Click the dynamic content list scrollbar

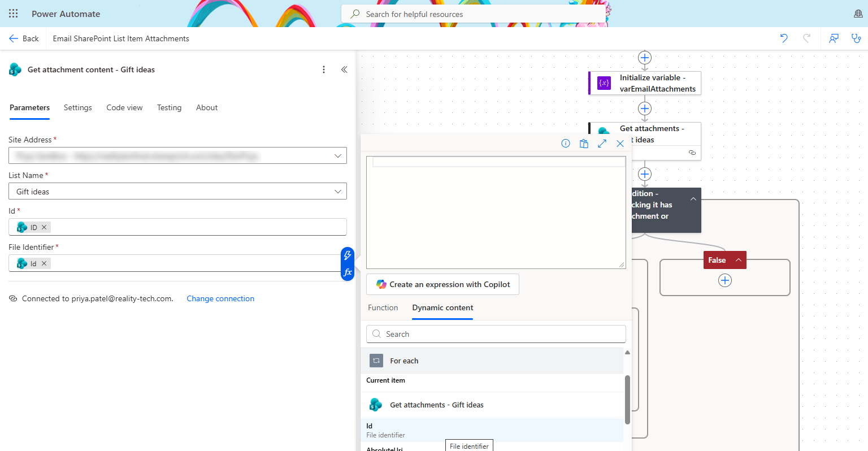tap(627, 400)
